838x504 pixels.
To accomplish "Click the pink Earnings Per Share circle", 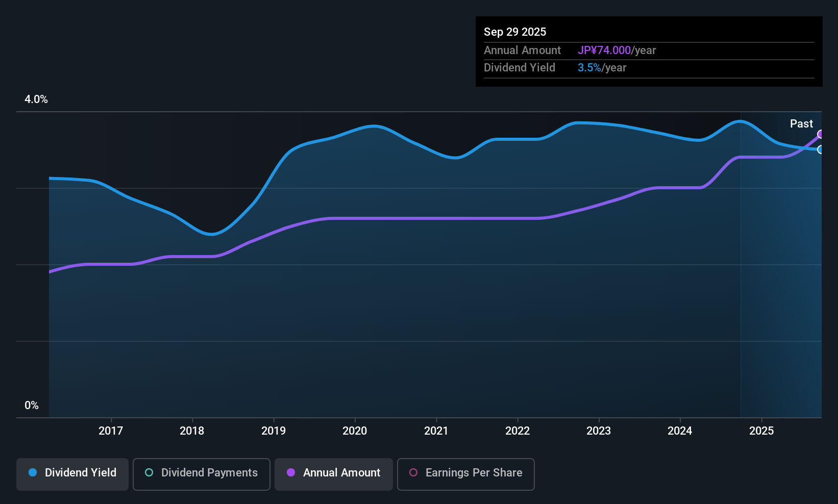I will (x=413, y=472).
